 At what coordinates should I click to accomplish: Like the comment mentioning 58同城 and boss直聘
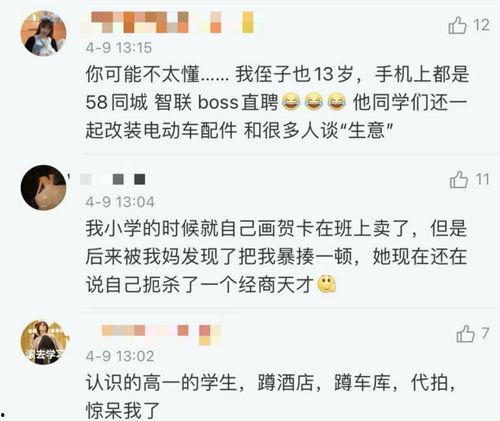click(x=457, y=25)
